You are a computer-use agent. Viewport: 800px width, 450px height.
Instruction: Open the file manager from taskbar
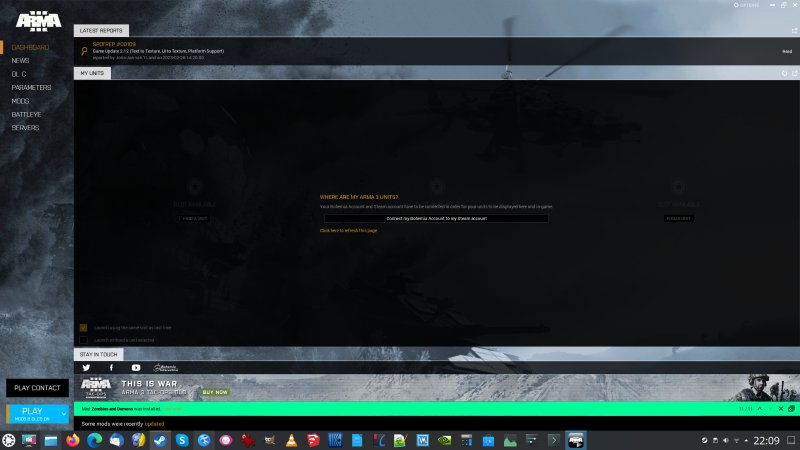click(51, 440)
